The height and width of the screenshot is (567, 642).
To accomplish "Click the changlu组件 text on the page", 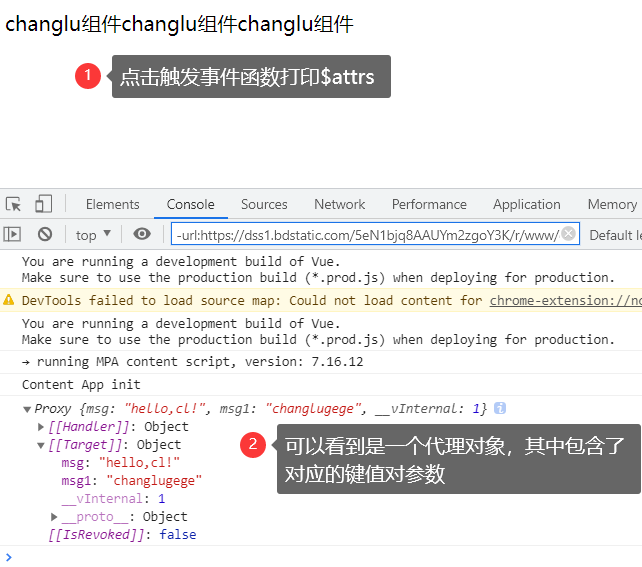I will [x=179, y=24].
